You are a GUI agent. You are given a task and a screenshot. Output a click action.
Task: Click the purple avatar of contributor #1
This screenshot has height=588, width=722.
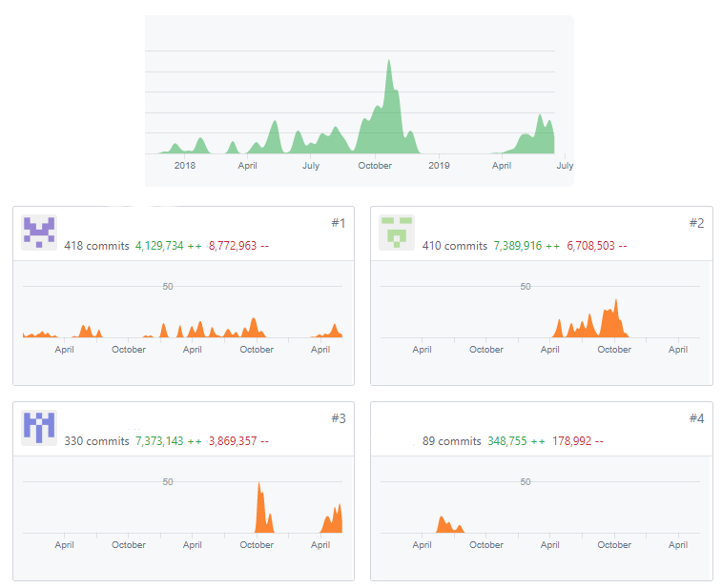coord(39,233)
